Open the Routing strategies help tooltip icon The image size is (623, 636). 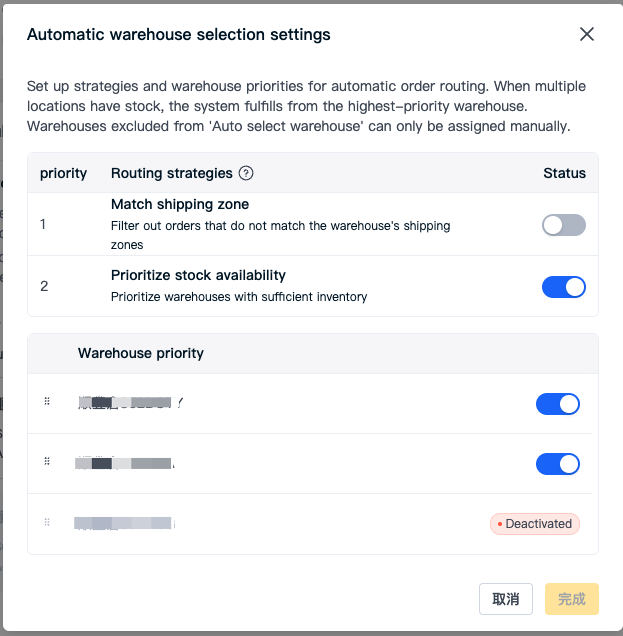pyautogui.click(x=246, y=173)
